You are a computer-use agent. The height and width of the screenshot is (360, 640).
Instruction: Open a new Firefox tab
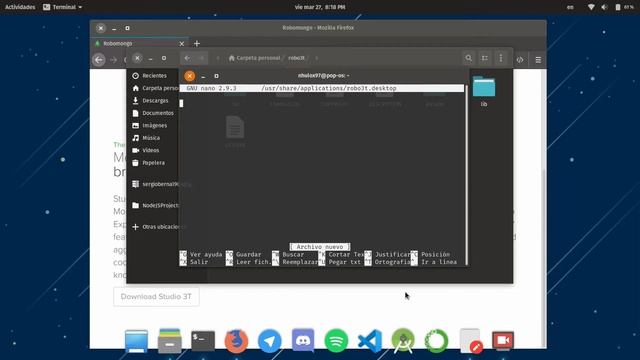tap(197, 43)
